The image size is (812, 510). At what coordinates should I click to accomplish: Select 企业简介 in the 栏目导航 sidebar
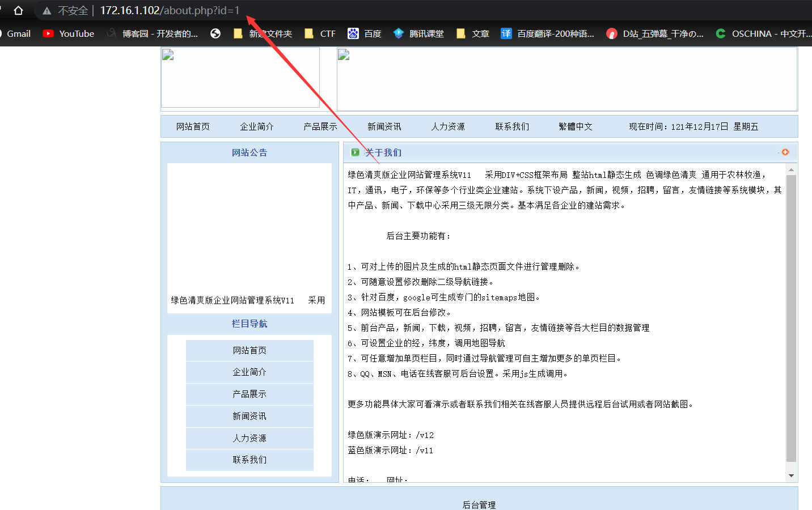click(x=249, y=372)
